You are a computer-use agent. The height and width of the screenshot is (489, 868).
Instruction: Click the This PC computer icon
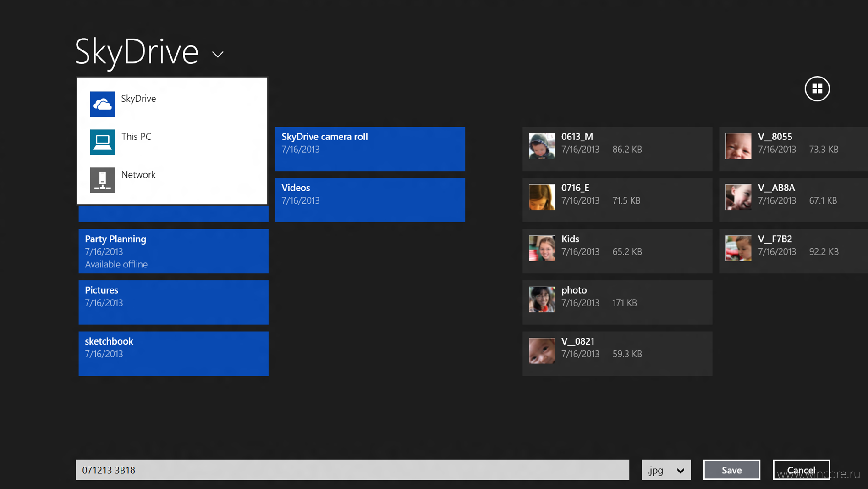click(102, 142)
